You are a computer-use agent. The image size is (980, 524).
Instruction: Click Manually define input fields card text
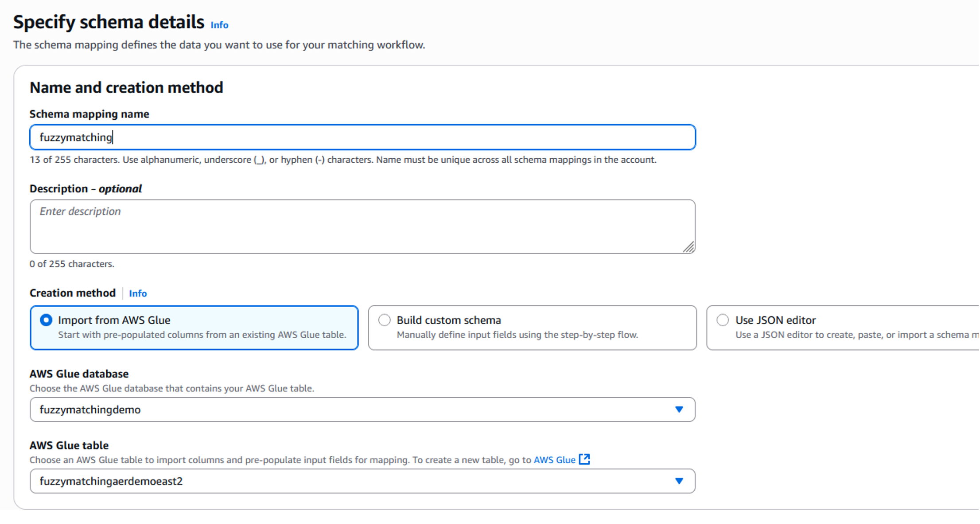(517, 335)
